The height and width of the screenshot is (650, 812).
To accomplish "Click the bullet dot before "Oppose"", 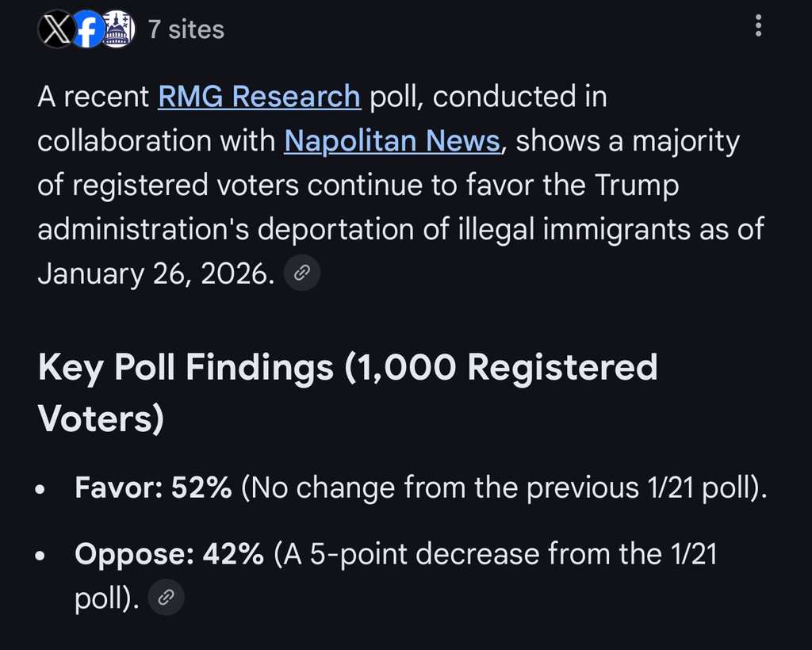I will (x=41, y=555).
